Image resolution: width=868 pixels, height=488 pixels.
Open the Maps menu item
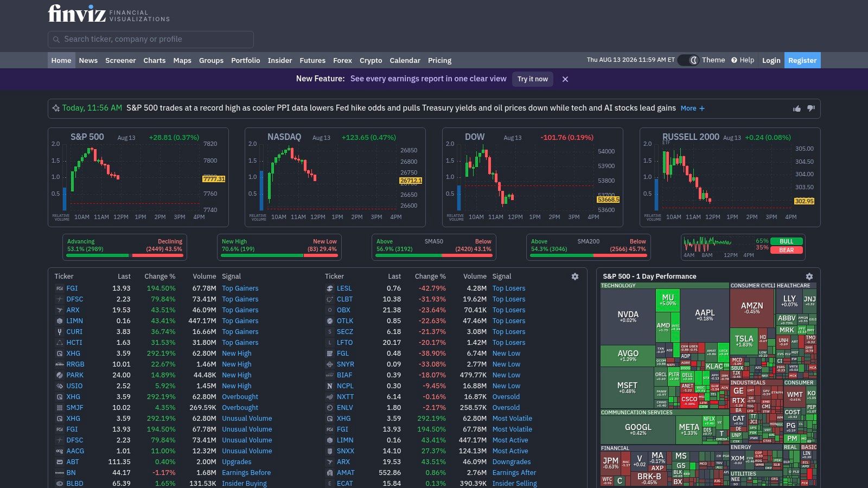click(182, 60)
